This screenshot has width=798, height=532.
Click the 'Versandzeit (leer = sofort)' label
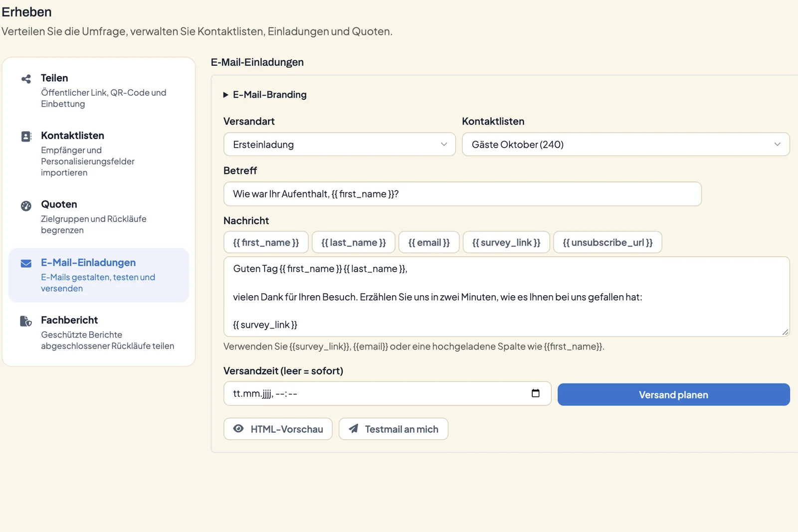coord(283,371)
